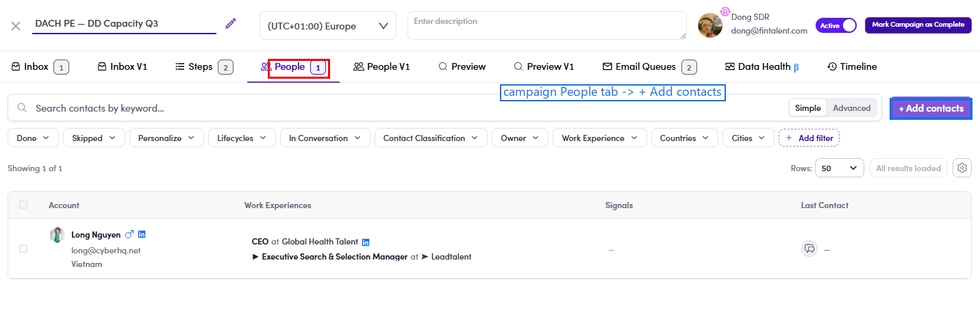Click the campaign name field DACH PE — DD Capacity Q3
Screen dimensions: 980x315
coord(124,24)
